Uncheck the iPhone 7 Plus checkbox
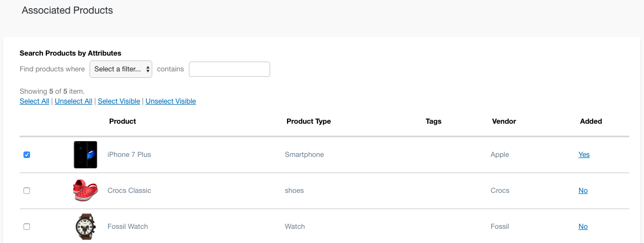The height and width of the screenshot is (243, 644). pyautogui.click(x=27, y=155)
